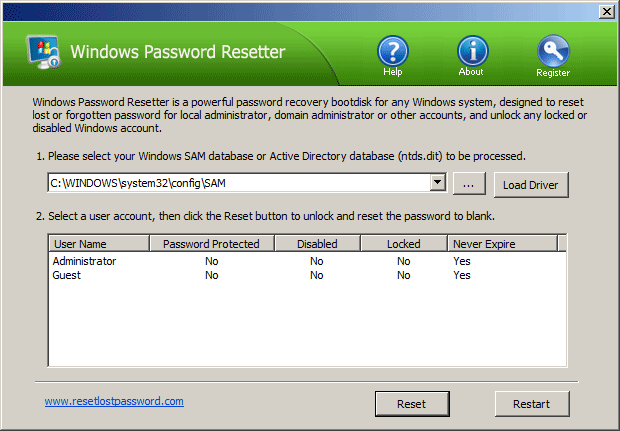Sort by User Name column header
This screenshot has width=620, height=431.
(99, 244)
